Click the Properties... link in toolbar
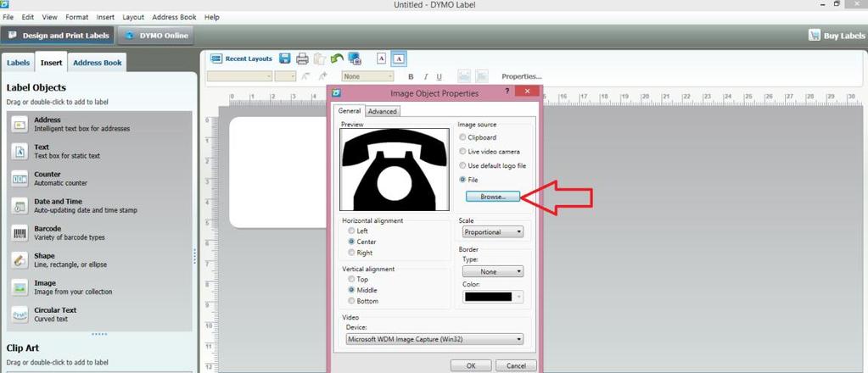Screen dimensions: 868x373 click(x=522, y=76)
